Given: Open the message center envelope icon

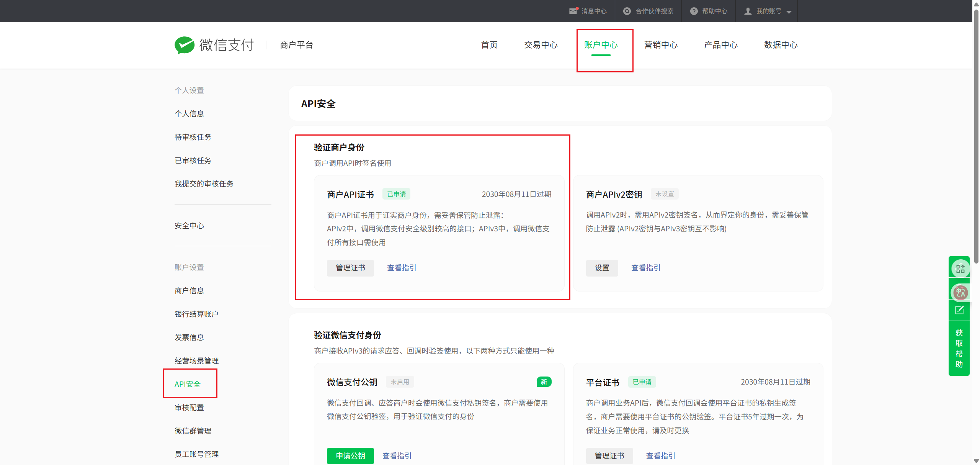Looking at the screenshot, I should click(573, 11).
